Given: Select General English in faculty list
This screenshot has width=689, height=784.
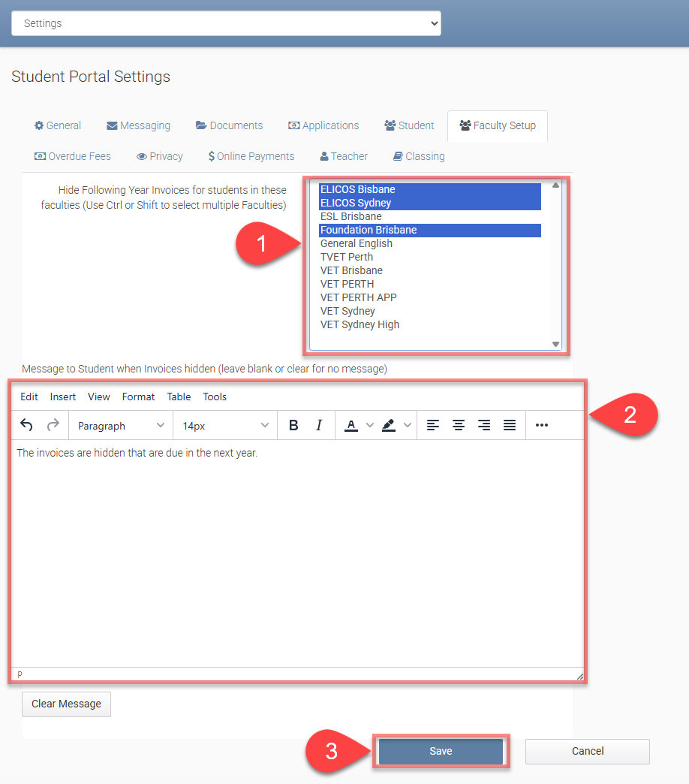Looking at the screenshot, I should coord(357,243).
